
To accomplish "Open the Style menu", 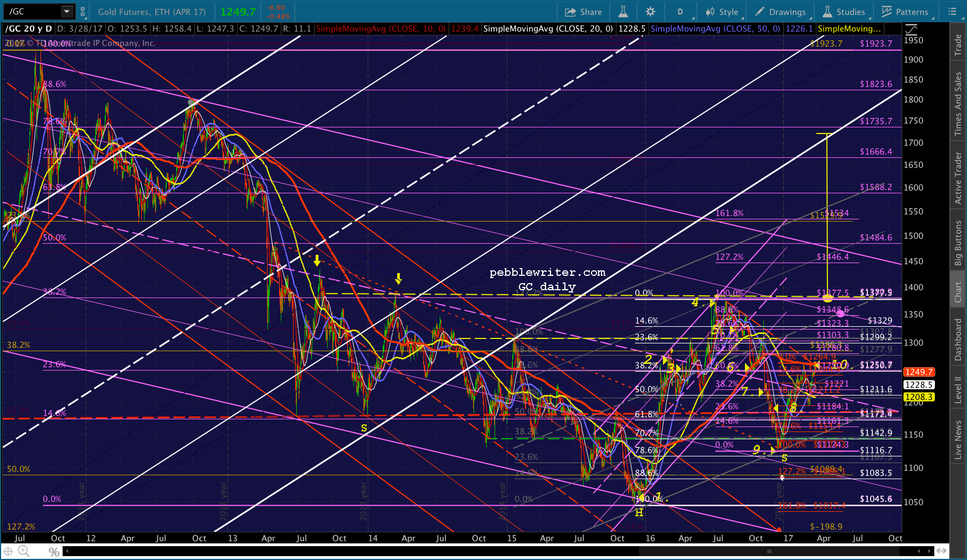I will [722, 12].
